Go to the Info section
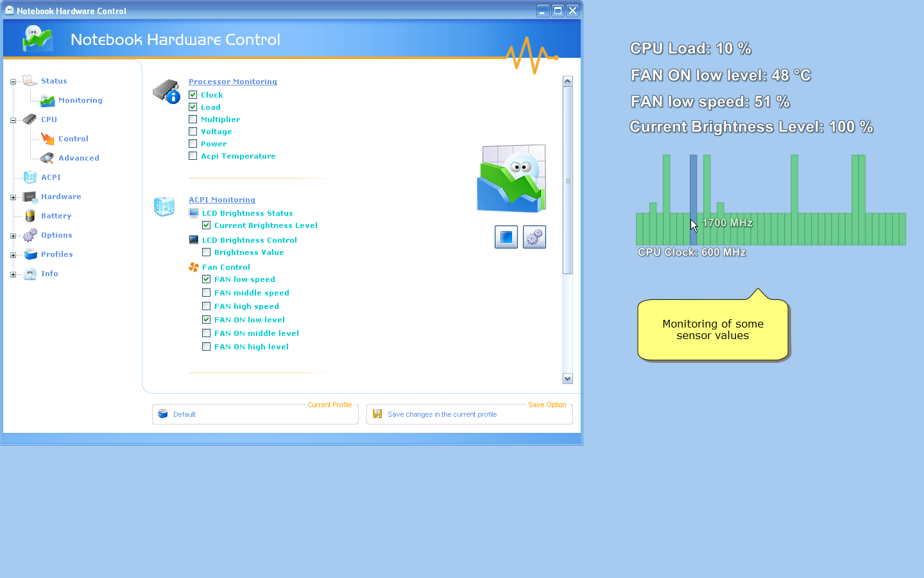924x578 pixels. pyautogui.click(x=49, y=274)
